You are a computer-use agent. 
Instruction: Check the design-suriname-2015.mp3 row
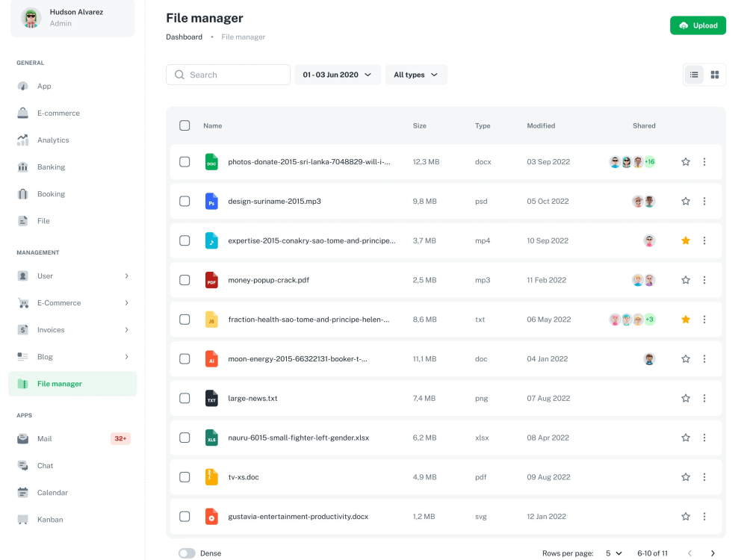(x=185, y=202)
